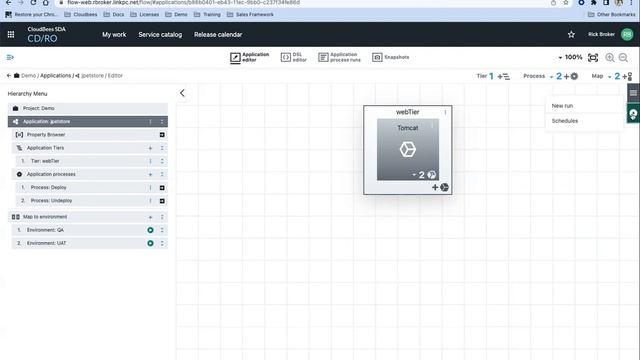Image resolution: width=640 pixels, height=360 pixels.
Task: Collapse the Application Tiers section
Action: coord(162,148)
